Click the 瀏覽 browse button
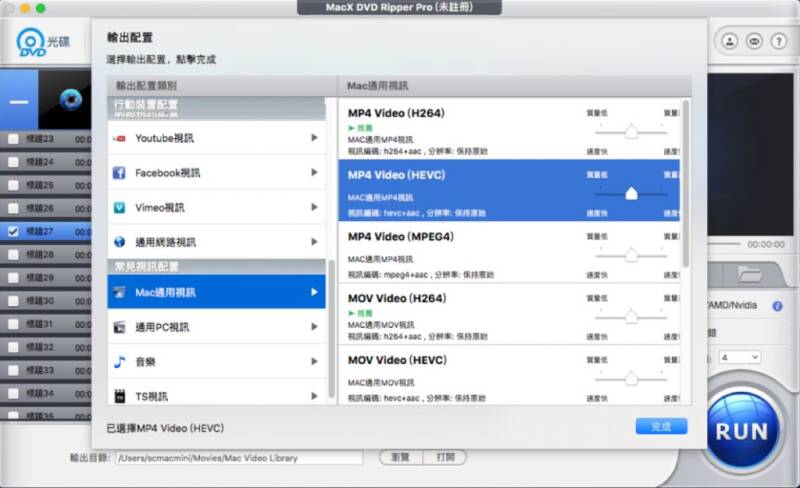800x488 pixels. [x=401, y=457]
